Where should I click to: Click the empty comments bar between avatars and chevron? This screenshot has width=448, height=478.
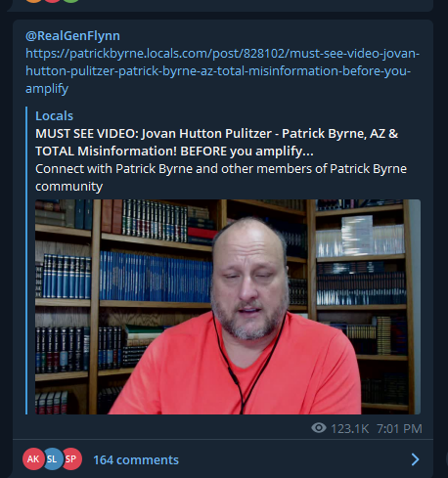coord(293,459)
